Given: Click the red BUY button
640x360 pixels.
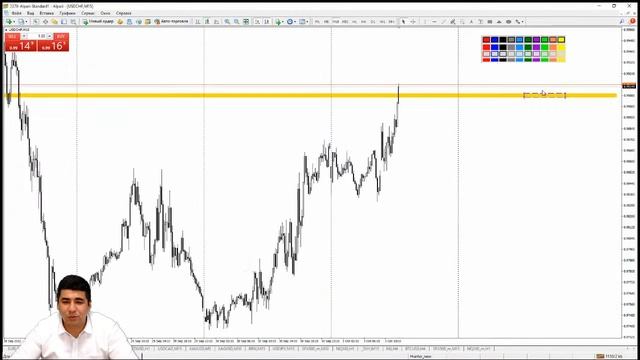Looking at the screenshot, I should 60,36.
